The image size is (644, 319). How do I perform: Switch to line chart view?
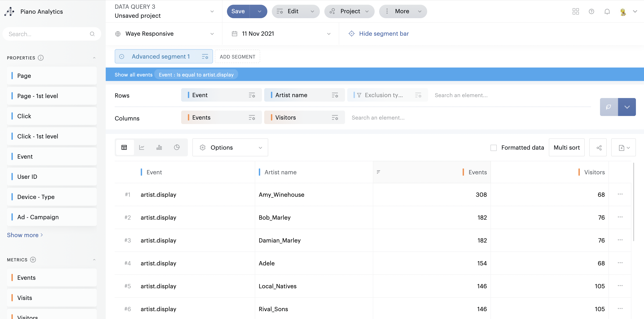tap(141, 147)
